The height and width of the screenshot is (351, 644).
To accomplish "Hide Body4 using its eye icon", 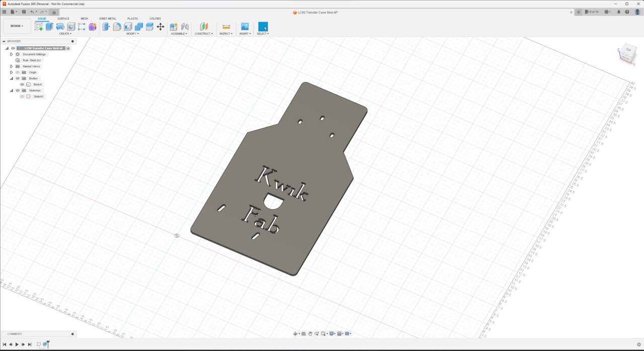I will [x=22, y=84].
